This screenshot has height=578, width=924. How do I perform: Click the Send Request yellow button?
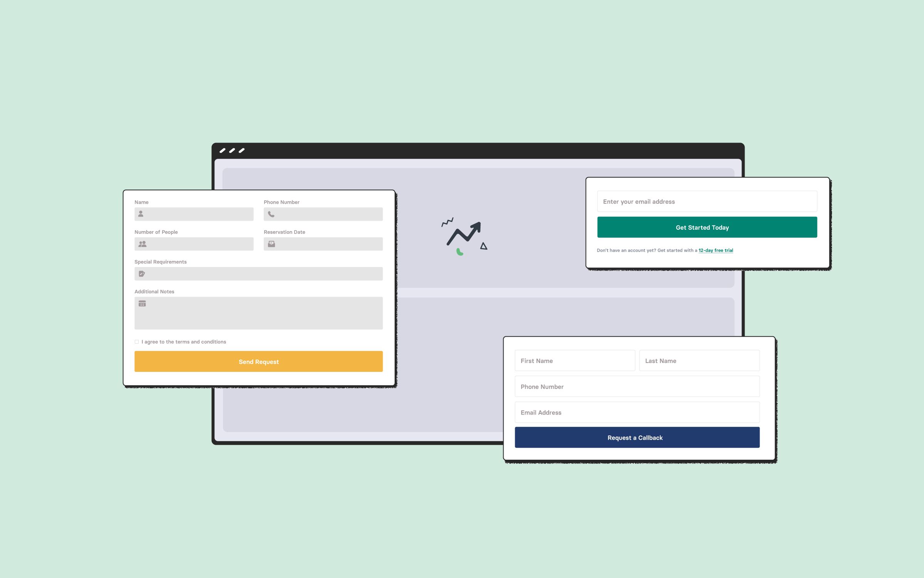258,361
